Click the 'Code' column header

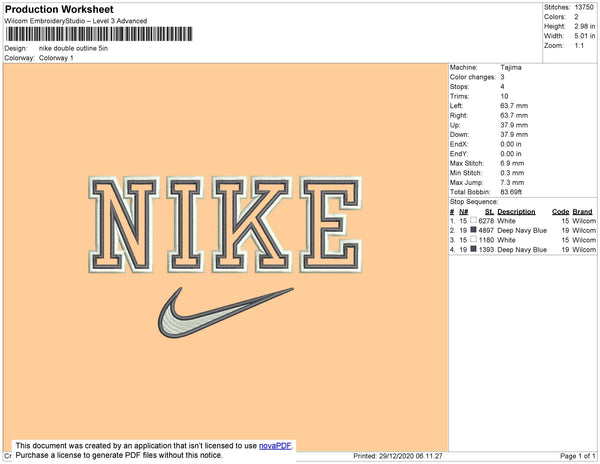[561, 212]
